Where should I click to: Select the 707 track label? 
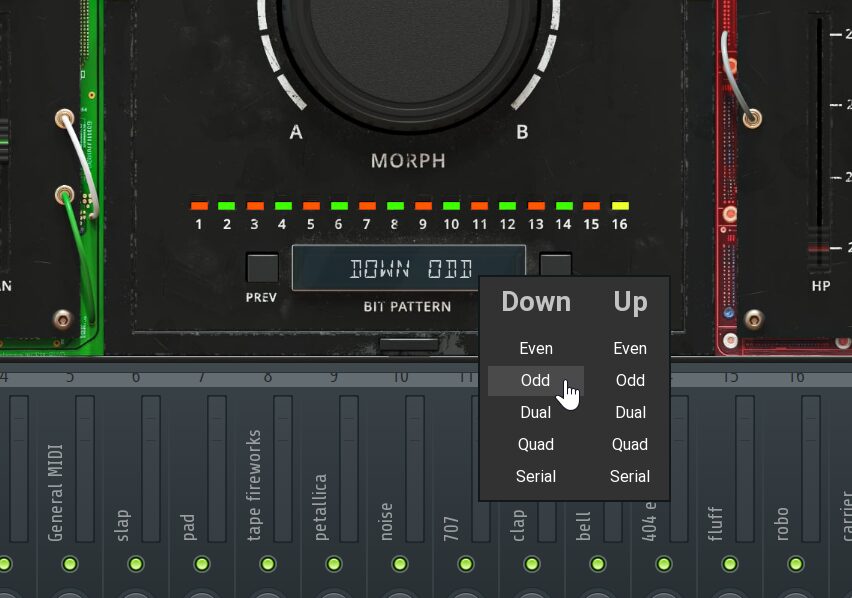tap(451, 529)
